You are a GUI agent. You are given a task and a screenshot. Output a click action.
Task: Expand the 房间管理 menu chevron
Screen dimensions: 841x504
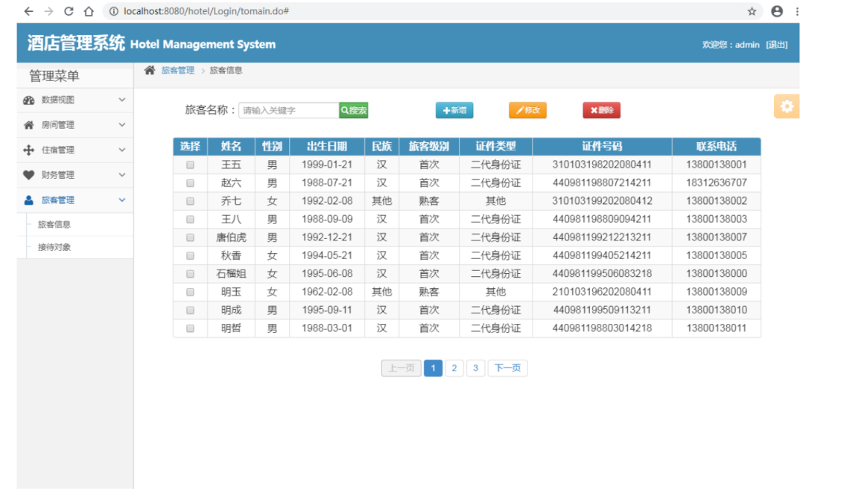coord(121,125)
